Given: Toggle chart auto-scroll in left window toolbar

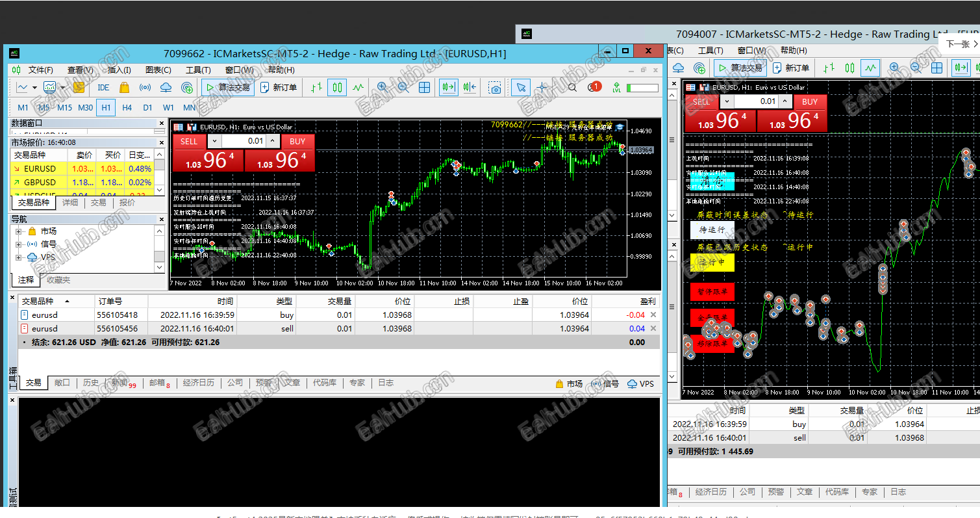Looking at the screenshot, I should click(x=448, y=88).
